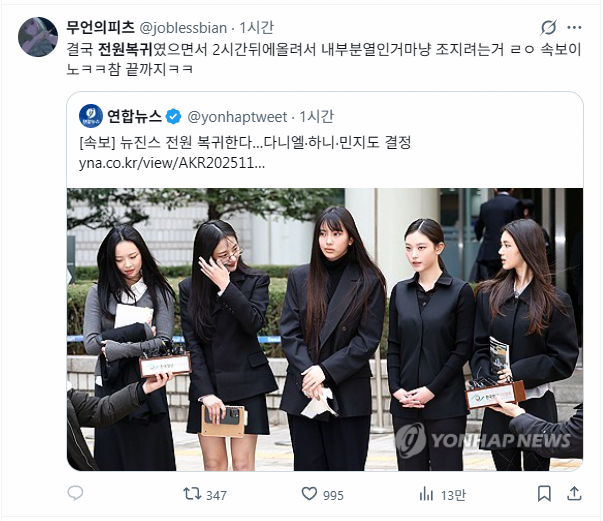Open the 연합뉴스 round logo avatar
Viewport: 603px width, 521px height.
[91, 116]
